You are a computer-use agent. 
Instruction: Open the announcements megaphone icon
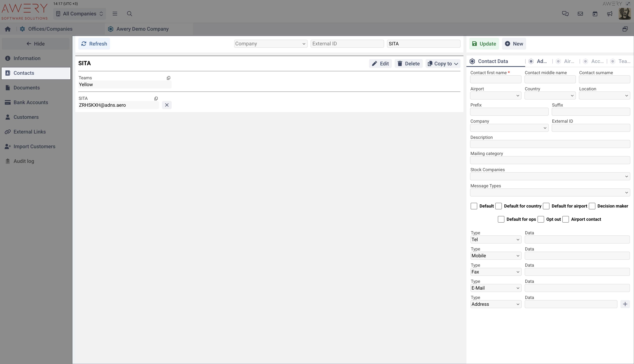[x=610, y=14]
